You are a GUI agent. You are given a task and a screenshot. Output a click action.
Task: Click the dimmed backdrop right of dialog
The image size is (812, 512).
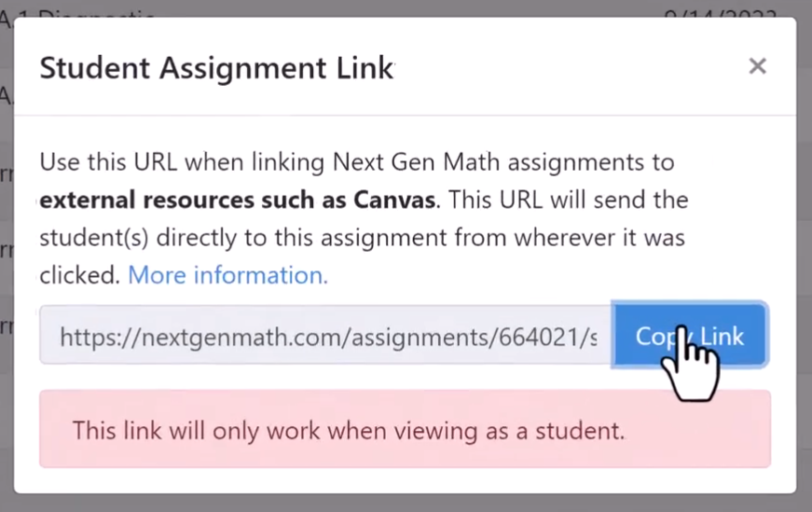coord(805,259)
